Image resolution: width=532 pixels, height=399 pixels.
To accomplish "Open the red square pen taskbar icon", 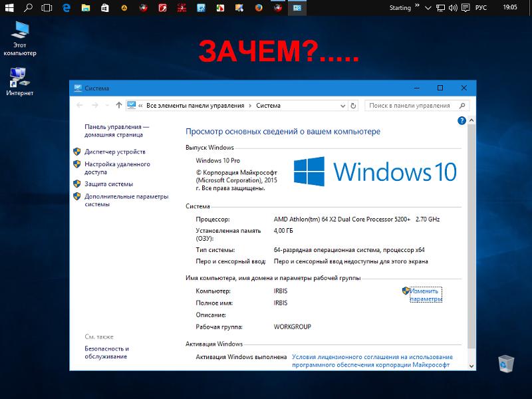I will [x=162, y=7].
